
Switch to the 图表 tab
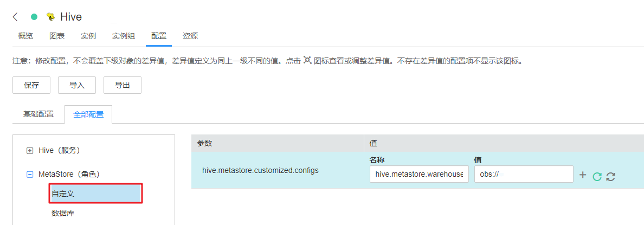click(x=57, y=36)
